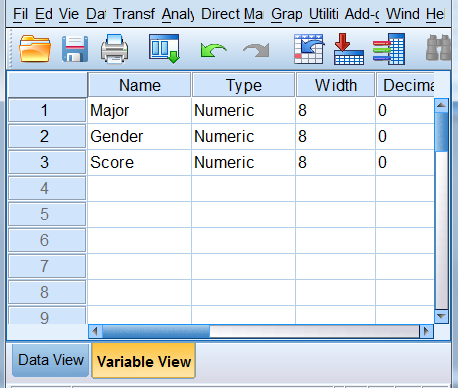Click the Variables info icon
The image size is (458, 388).
point(389,49)
